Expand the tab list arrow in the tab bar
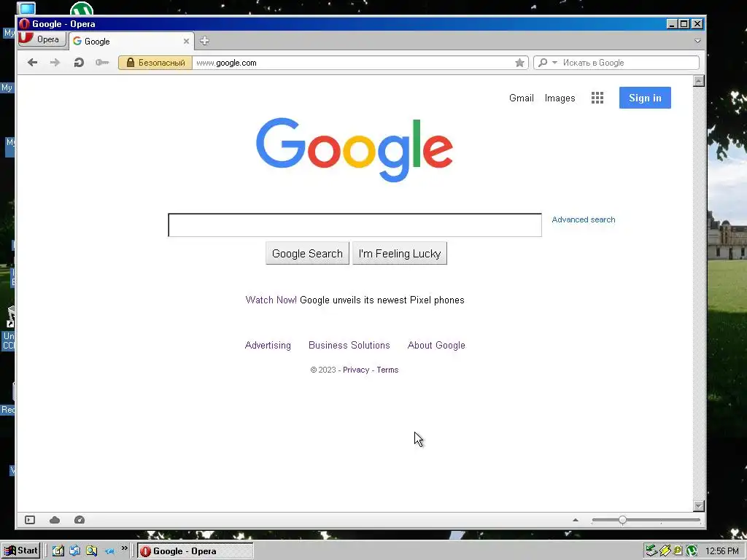Viewport: 747px width, 560px height. (697, 41)
